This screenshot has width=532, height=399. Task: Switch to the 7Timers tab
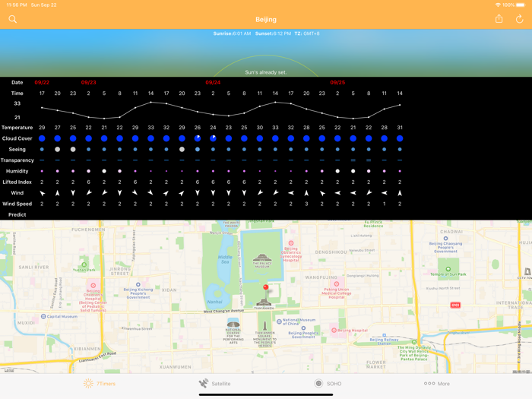pos(100,383)
